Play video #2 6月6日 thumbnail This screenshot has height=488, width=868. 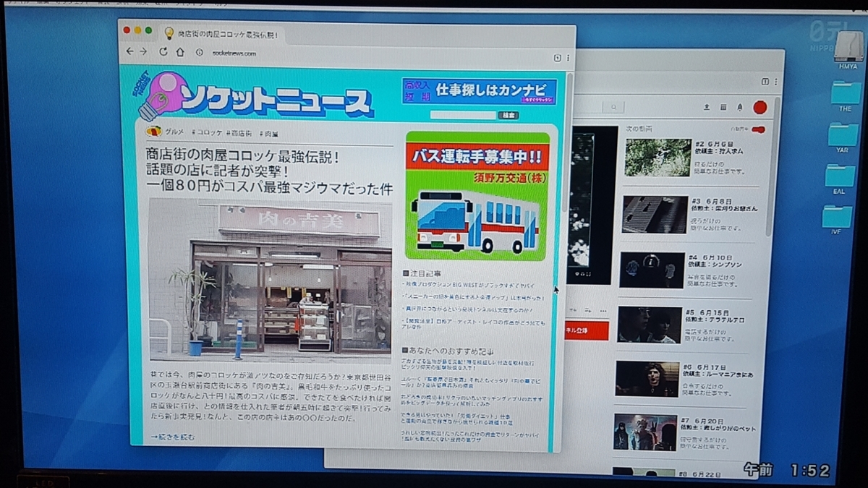click(657, 158)
